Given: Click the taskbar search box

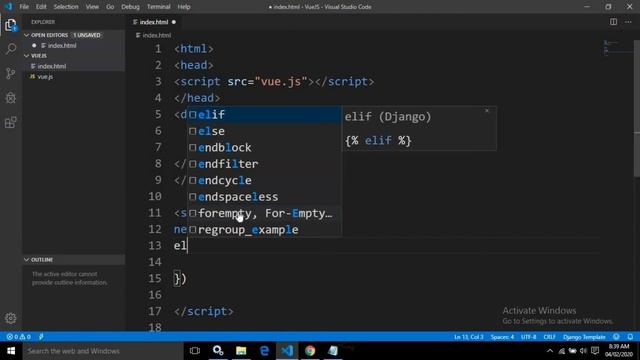Looking at the screenshot, I should (x=103, y=351).
